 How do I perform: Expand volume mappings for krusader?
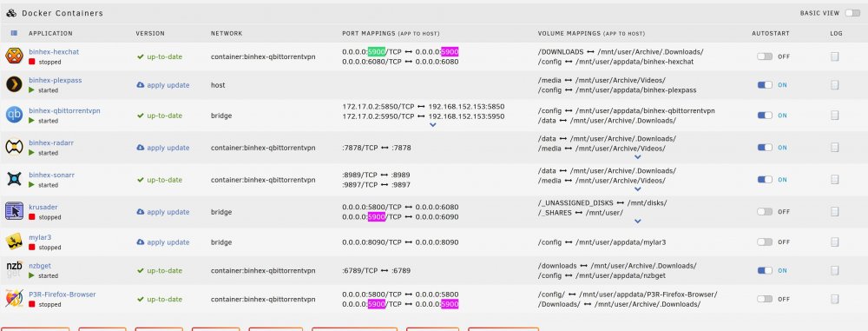click(637, 222)
